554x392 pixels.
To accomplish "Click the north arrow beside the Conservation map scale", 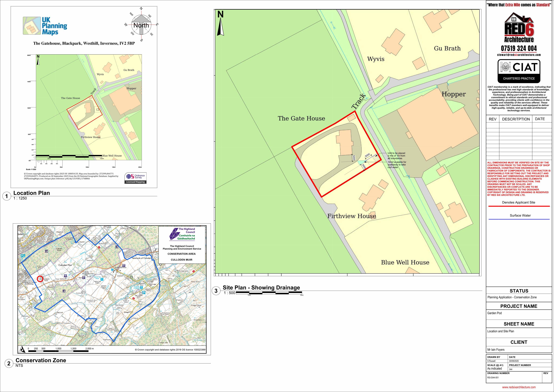I will click(x=22, y=349).
